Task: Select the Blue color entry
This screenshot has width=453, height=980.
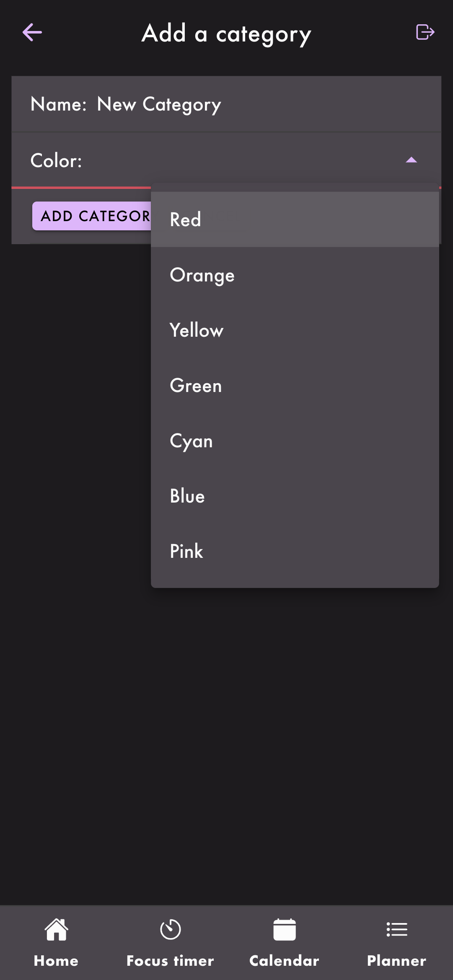Action: click(x=295, y=496)
